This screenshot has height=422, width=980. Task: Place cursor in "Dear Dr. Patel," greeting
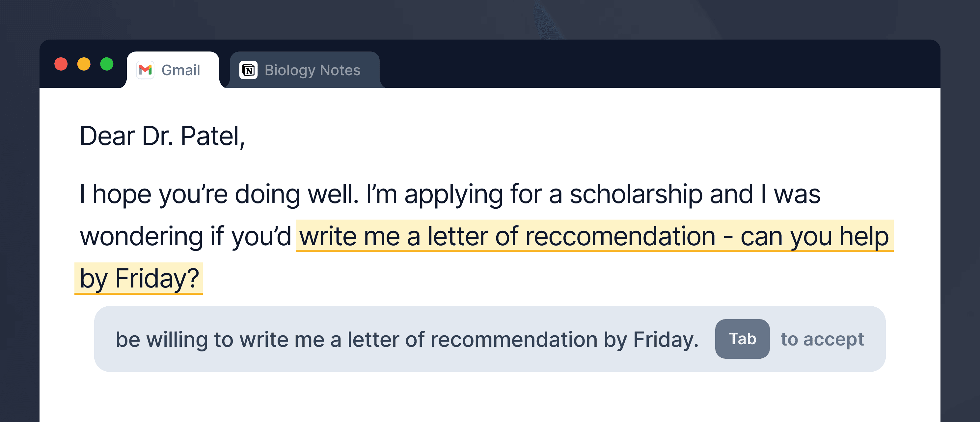[x=162, y=136]
